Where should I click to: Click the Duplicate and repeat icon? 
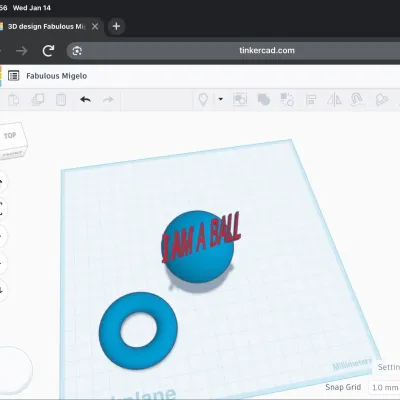(x=38, y=99)
